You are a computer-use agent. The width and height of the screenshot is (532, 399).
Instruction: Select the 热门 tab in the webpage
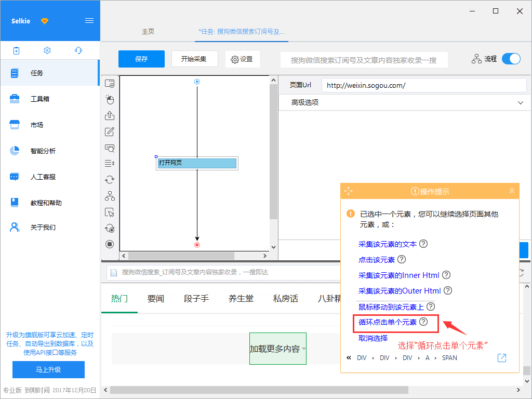[x=119, y=299]
